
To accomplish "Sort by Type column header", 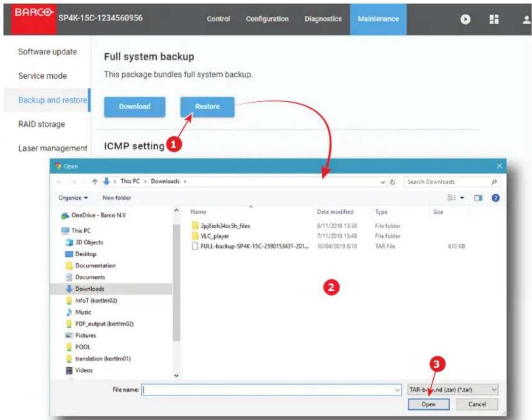I will coord(381,212).
